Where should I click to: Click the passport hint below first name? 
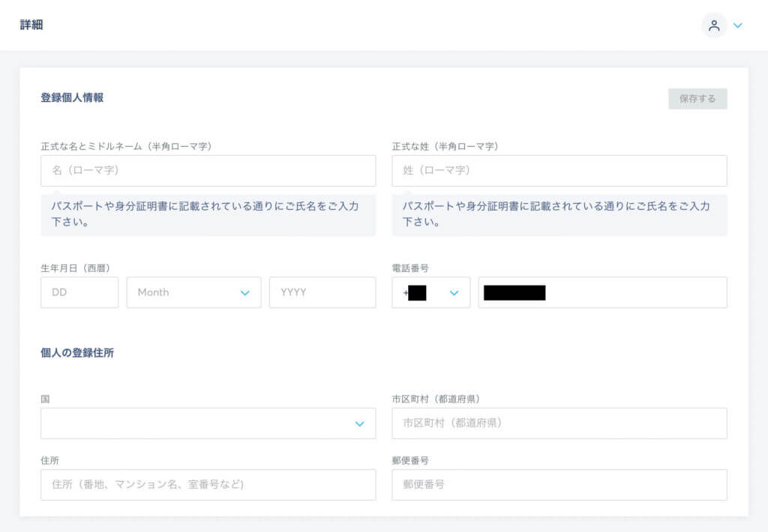[x=208, y=214]
